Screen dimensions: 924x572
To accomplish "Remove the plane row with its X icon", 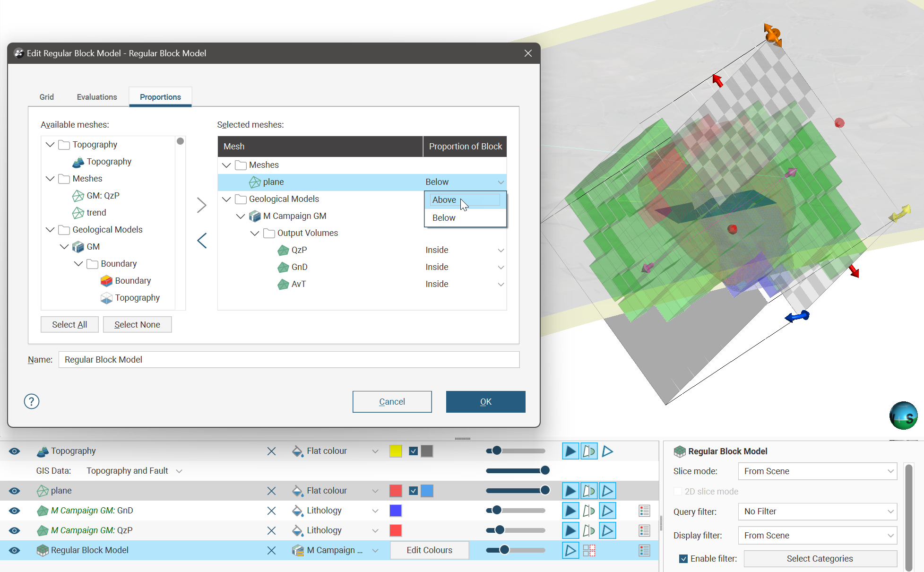I will [x=271, y=491].
